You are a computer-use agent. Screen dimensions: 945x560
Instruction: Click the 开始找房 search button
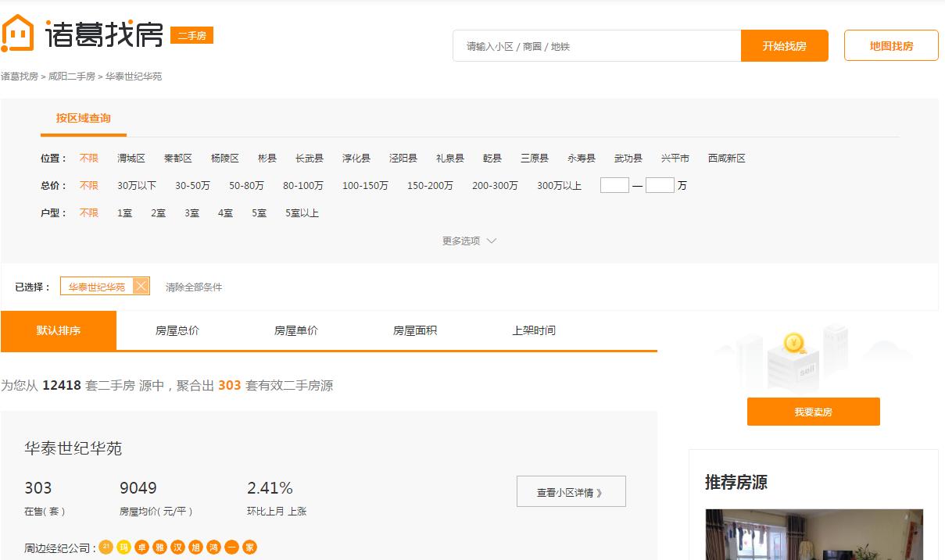point(784,45)
